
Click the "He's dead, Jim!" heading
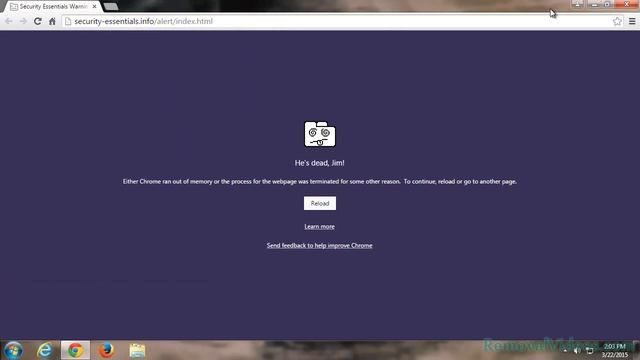pyautogui.click(x=320, y=163)
